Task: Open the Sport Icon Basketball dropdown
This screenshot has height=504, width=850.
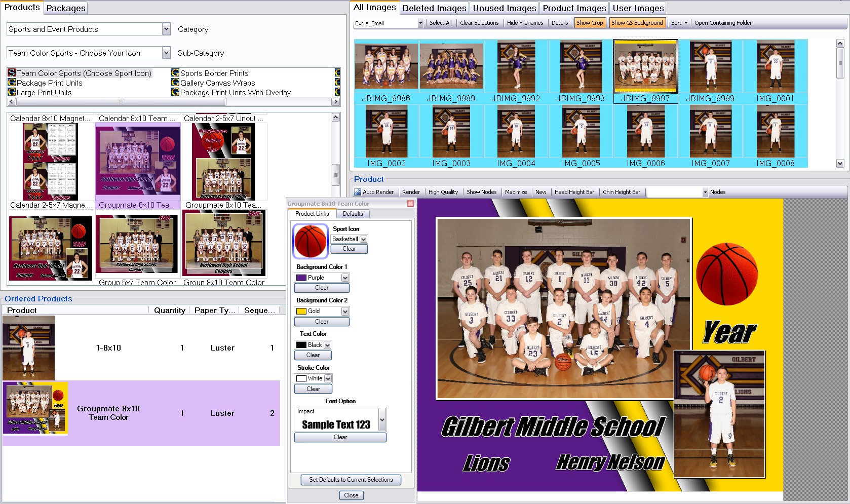Action: 363,239
